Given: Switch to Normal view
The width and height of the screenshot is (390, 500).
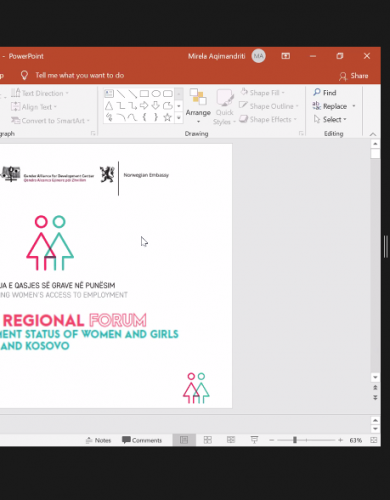Looking at the screenshot, I should coord(184,440).
